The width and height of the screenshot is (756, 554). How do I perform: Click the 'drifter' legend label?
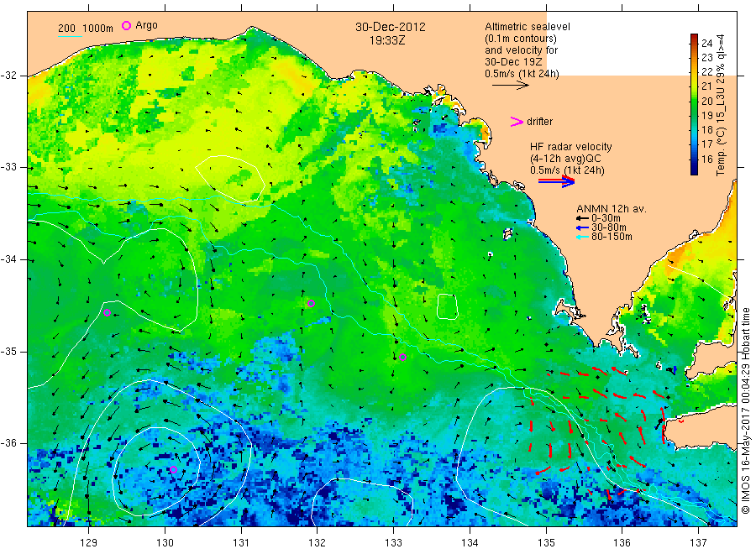(x=539, y=122)
